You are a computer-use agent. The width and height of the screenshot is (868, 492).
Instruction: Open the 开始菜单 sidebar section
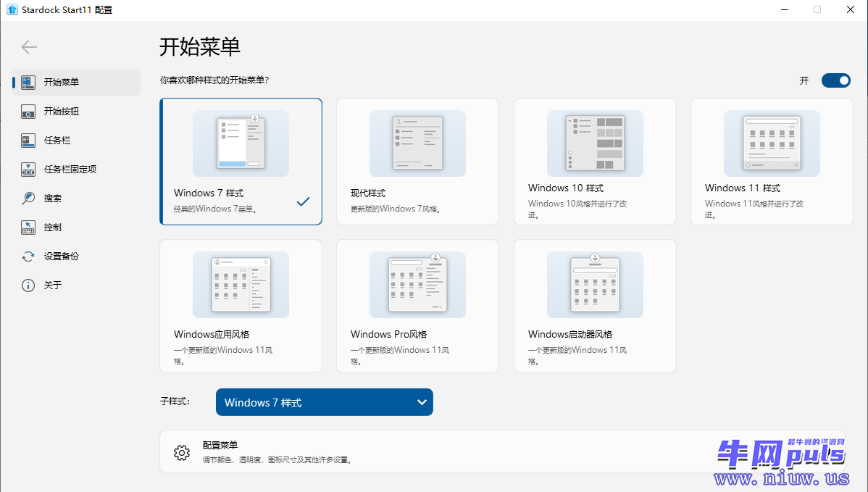tap(76, 83)
